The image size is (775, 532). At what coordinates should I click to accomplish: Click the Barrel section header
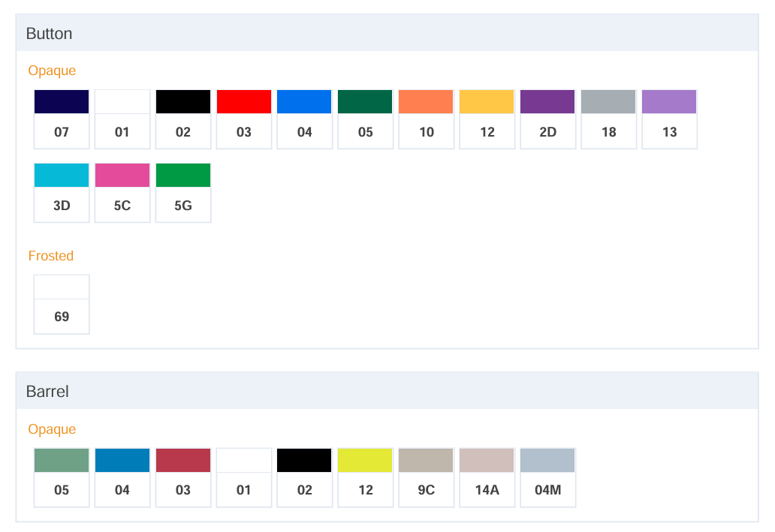pos(47,392)
